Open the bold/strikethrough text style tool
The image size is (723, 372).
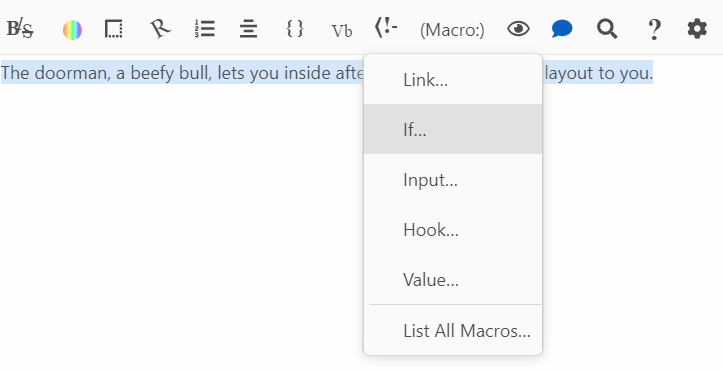coord(20,30)
